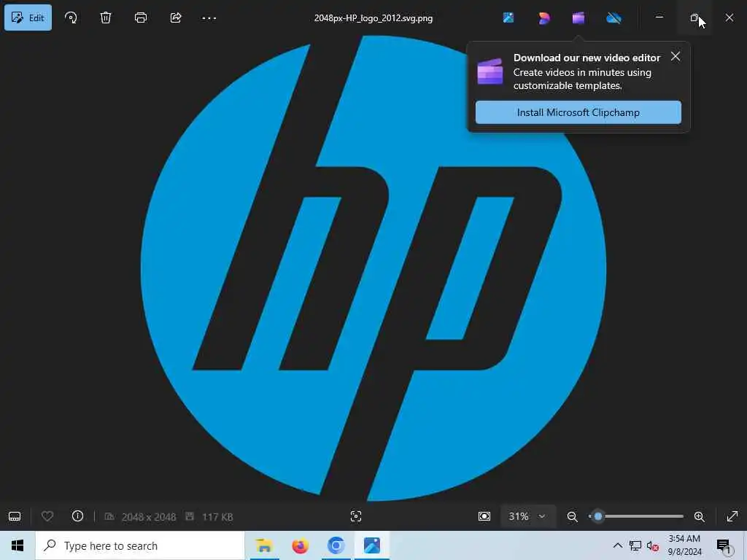This screenshot has height=560, width=747.
Task: Zoom in using the plus magnifier
Action: click(x=699, y=517)
